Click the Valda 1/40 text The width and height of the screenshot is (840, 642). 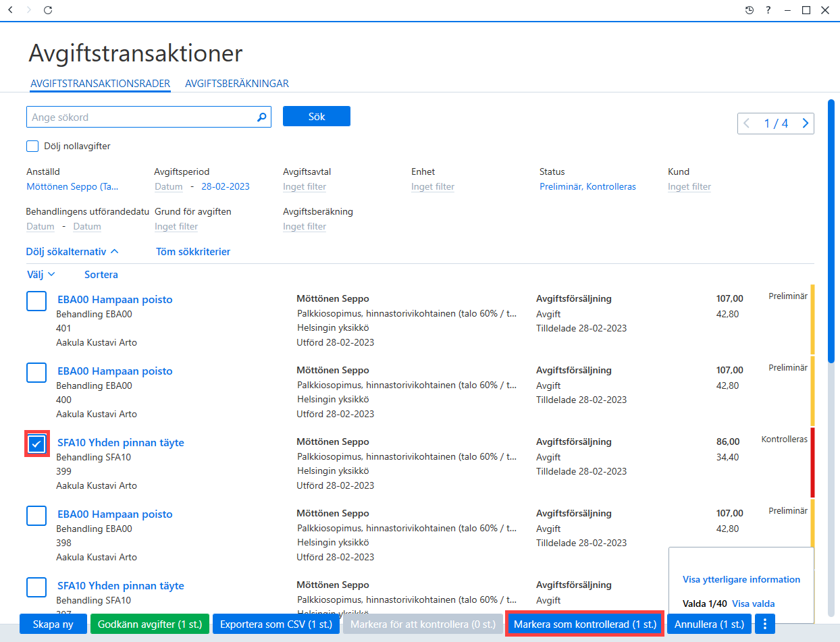(x=705, y=604)
